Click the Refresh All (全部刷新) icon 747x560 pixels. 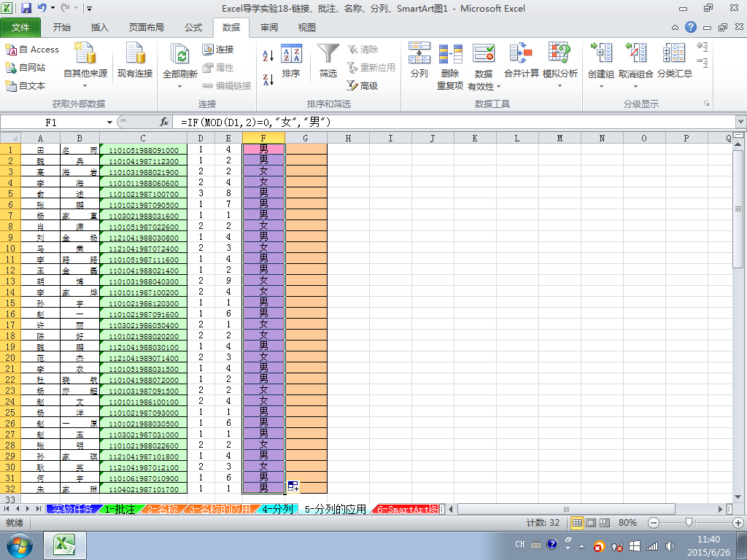point(180,54)
